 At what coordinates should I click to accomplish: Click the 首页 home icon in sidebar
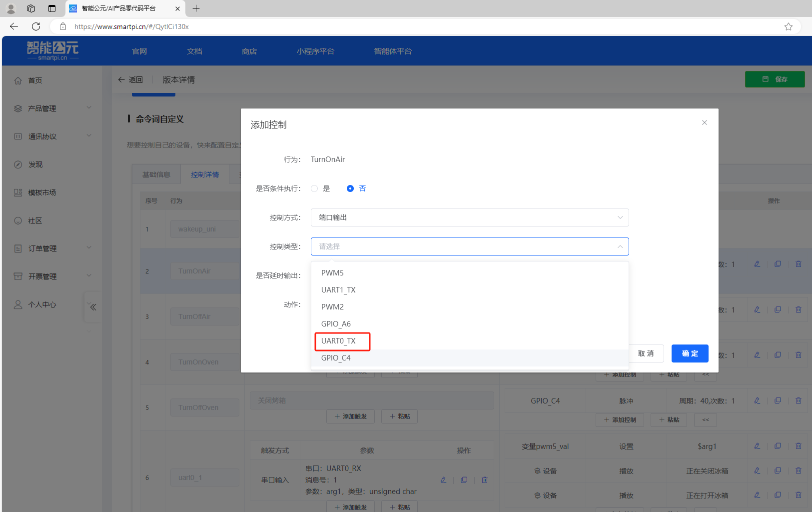click(18, 80)
